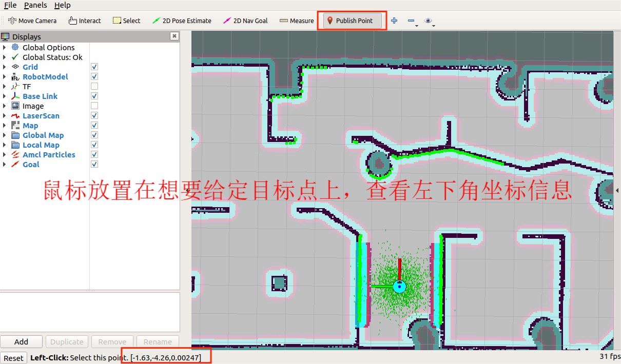Screen dimensions: 621x364
Task: Open the minus remove-tool dropdown
Action: (x=412, y=21)
